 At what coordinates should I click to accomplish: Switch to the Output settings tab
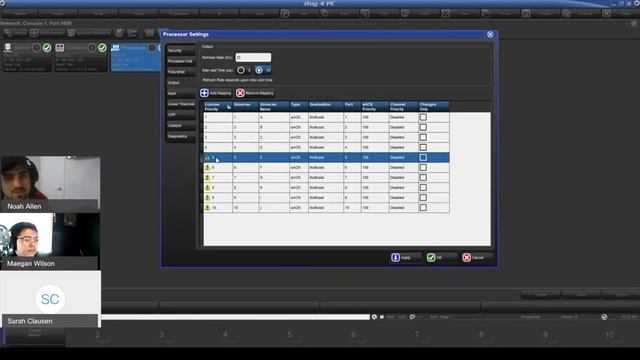coord(180,83)
